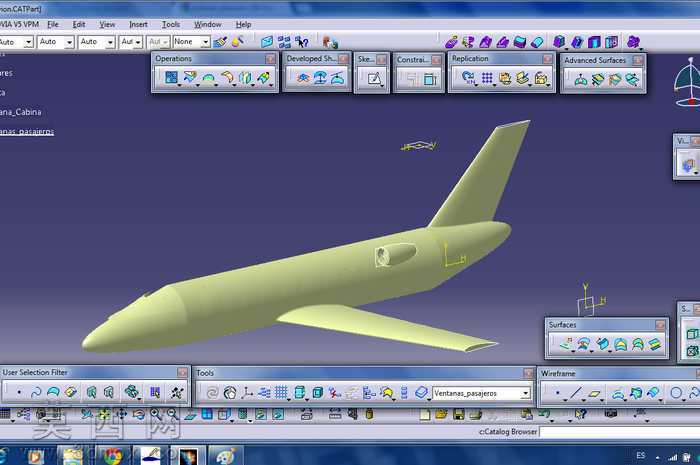The image size is (700, 465).
Task: Open the View menu
Action: 107,25
